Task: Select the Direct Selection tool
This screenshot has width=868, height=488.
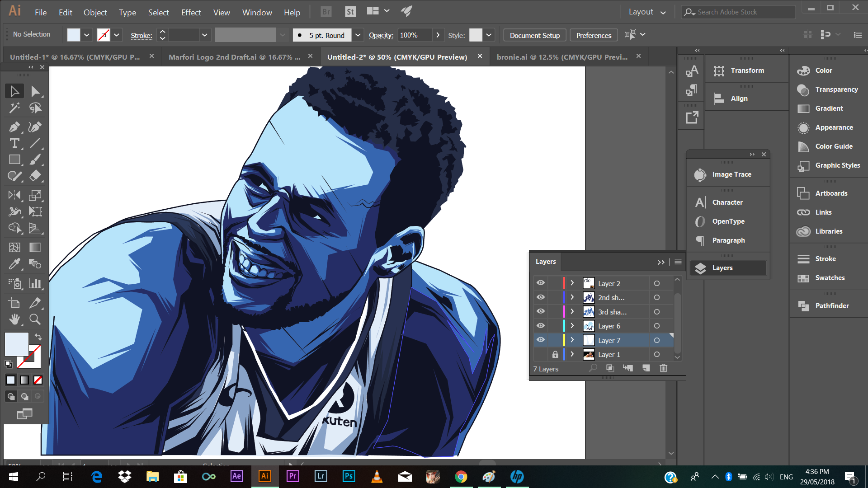Action: [35, 91]
